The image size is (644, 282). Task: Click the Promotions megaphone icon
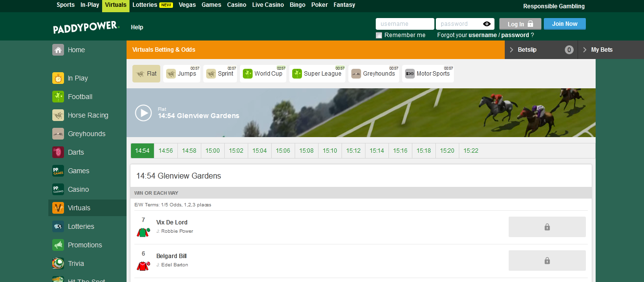pos(58,245)
